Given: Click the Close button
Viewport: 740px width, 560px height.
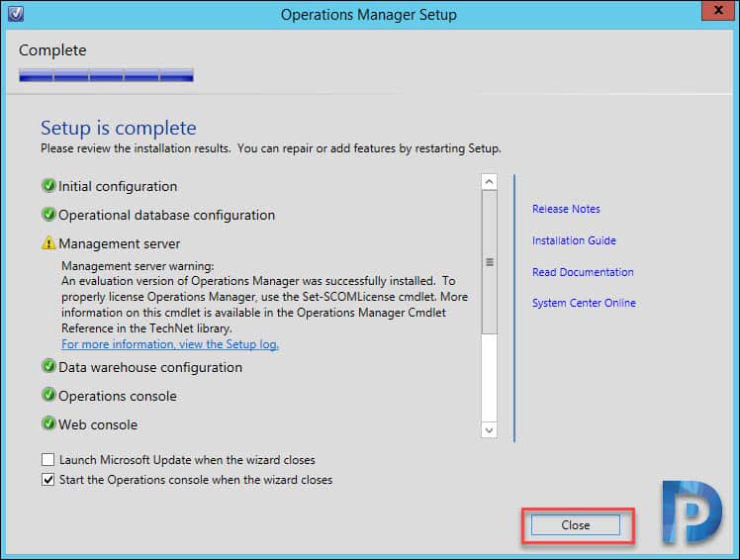Looking at the screenshot, I should 576,525.
